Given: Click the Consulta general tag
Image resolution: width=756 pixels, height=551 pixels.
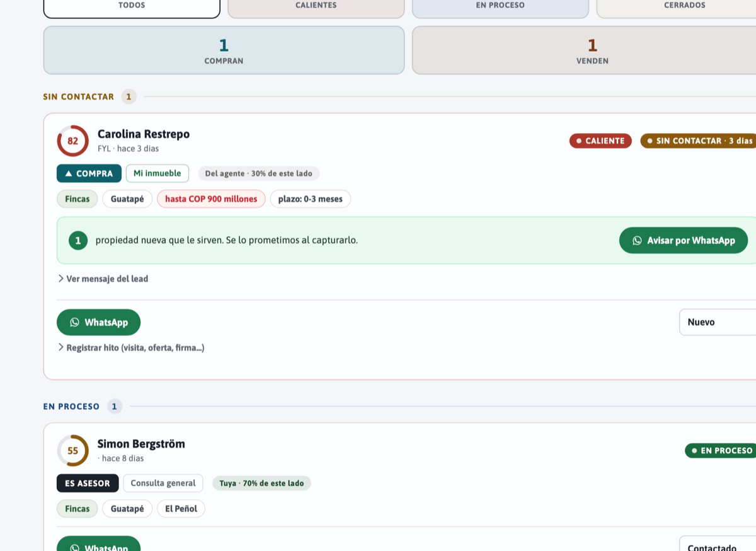Looking at the screenshot, I should click(163, 483).
